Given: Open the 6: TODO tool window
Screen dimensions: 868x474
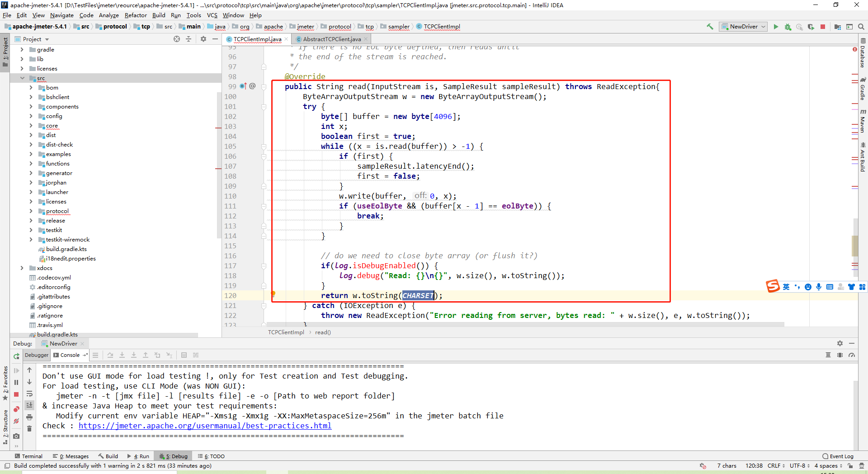Looking at the screenshot, I should 211,456.
